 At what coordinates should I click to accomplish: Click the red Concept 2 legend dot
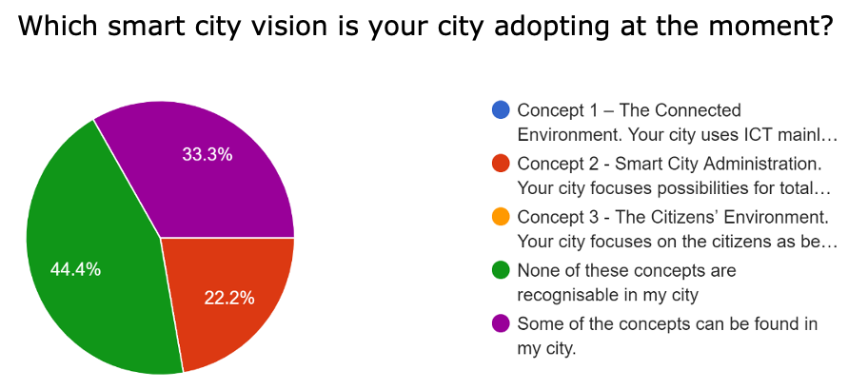coord(501,163)
